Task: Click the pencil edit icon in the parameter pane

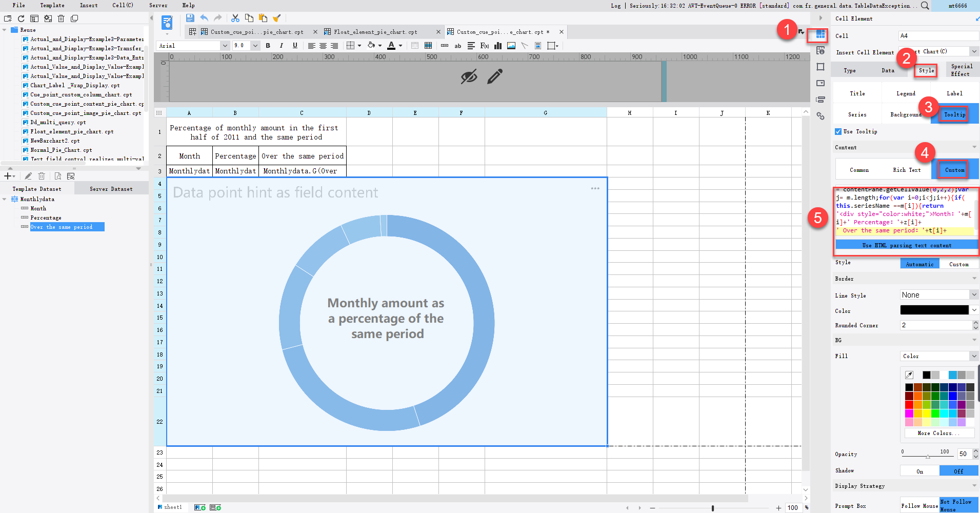Action: tap(495, 76)
